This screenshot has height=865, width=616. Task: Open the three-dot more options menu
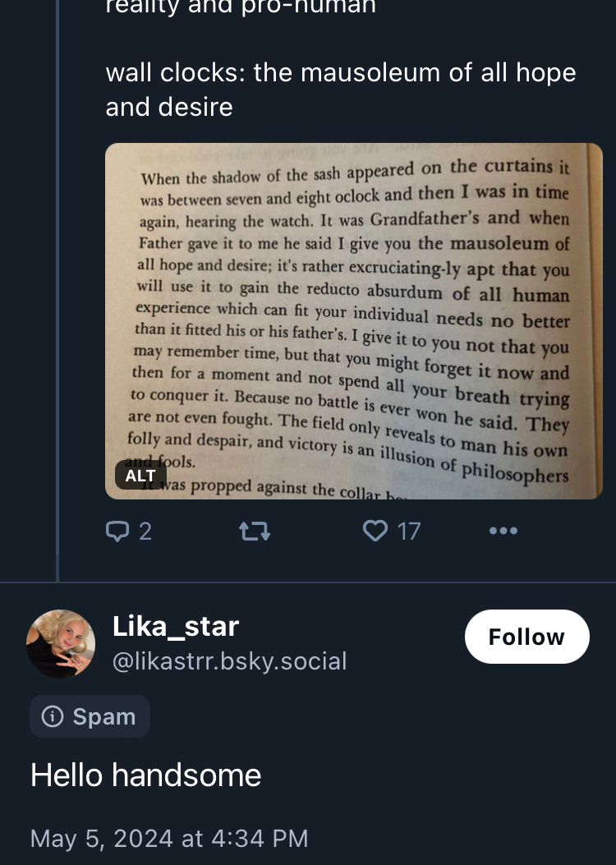(x=503, y=531)
